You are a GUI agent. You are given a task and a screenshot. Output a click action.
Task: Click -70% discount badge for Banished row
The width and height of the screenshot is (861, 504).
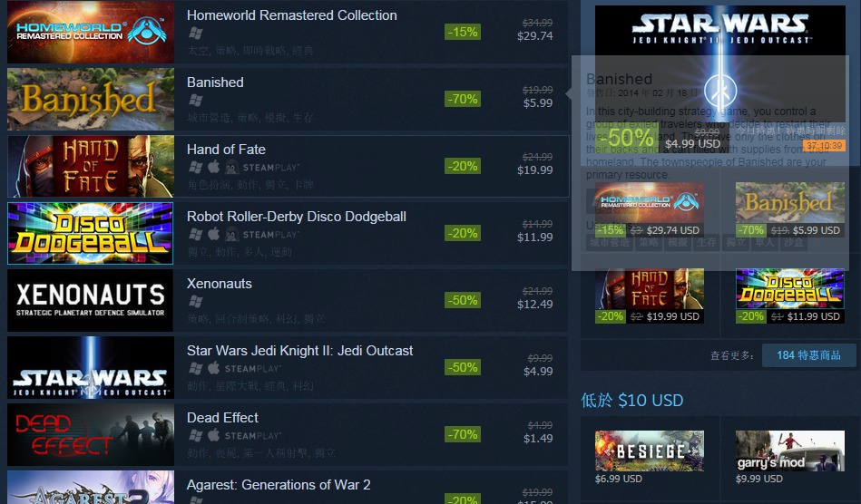[x=463, y=100]
